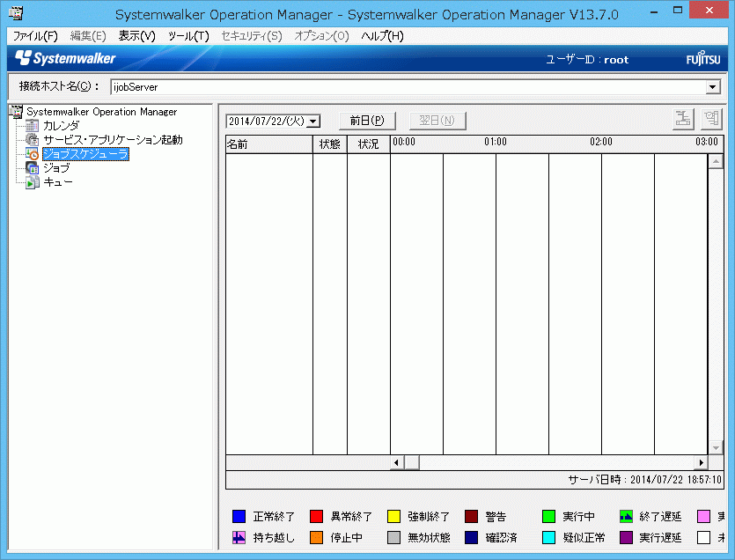The width and height of the screenshot is (735, 560).
Task: Close the Systemwalker Operation Manager window
Action: pos(709,11)
